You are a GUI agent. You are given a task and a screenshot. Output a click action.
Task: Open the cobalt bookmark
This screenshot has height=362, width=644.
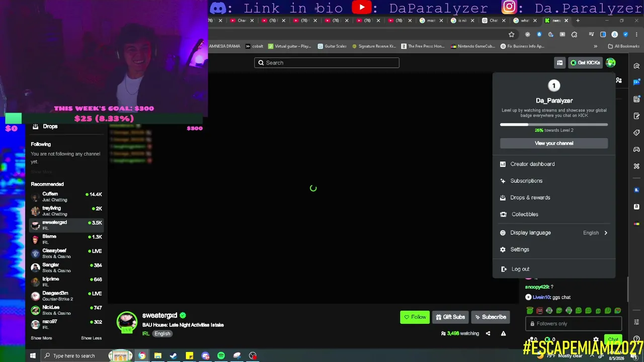(255, 46)
